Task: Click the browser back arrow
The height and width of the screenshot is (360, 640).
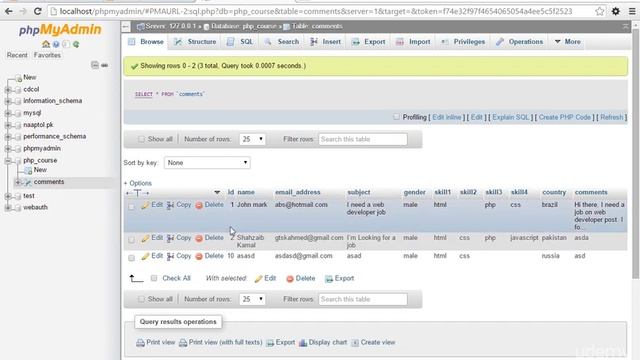Action: [9, 11]
